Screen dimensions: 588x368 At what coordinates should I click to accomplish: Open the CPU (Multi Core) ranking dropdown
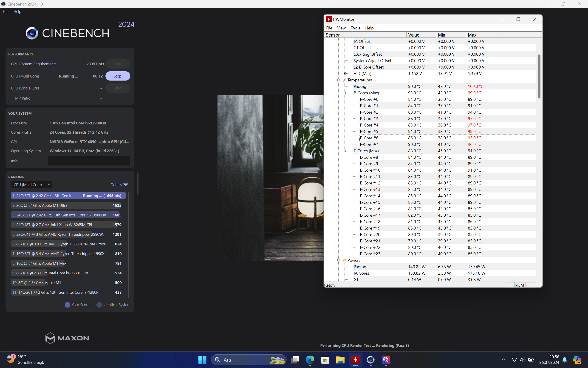pos(32,184)
